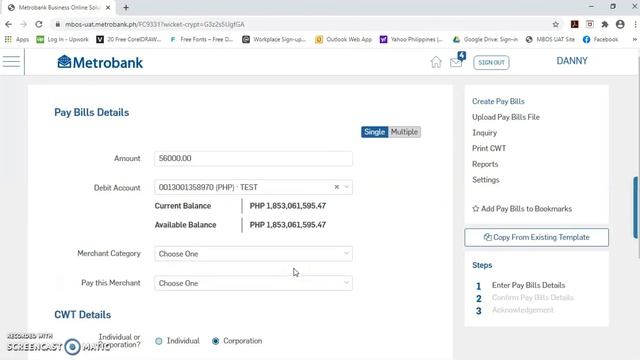Viewport: 640px width, 360px height.
Task: Open the red recorder extension icon
Action: 590,24
